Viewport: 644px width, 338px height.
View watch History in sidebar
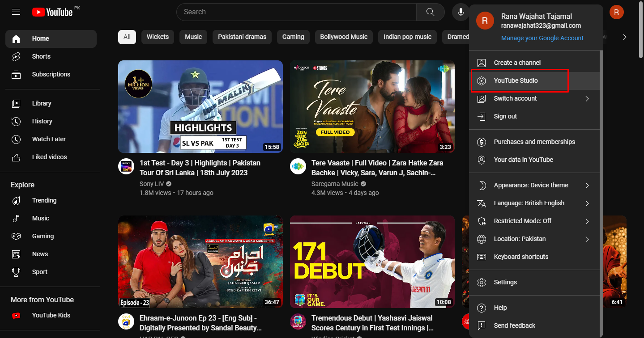tap(51, 122)
